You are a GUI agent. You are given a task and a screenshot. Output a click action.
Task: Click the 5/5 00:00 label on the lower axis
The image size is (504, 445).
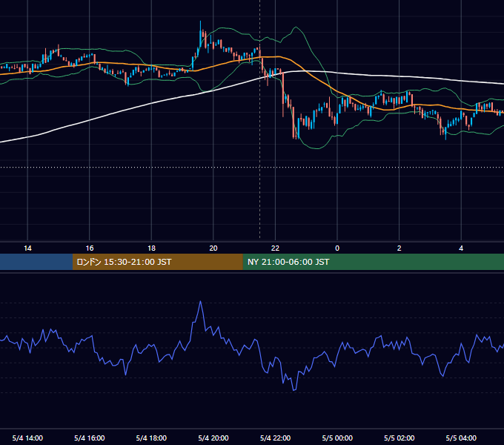[x=337, y=438]
